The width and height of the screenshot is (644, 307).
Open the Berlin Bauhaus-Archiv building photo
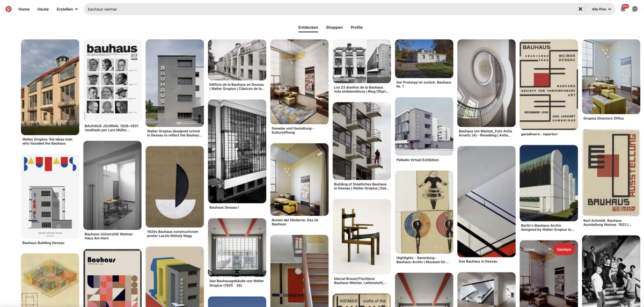[548, 184]
